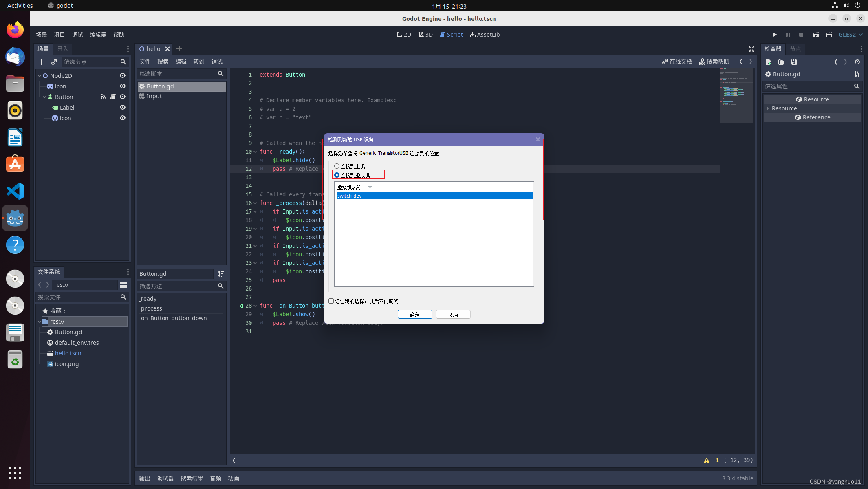Collapse the Button node children
The image size is (868, 489).
tap(44, 97)
